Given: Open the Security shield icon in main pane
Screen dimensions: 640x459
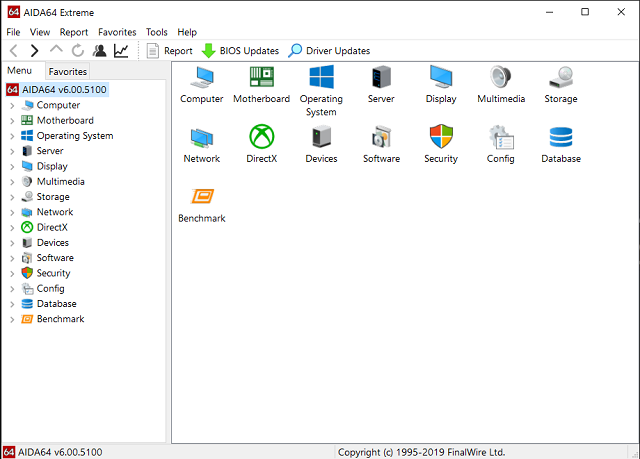Looking at the screenshot, I should point(441,137).
